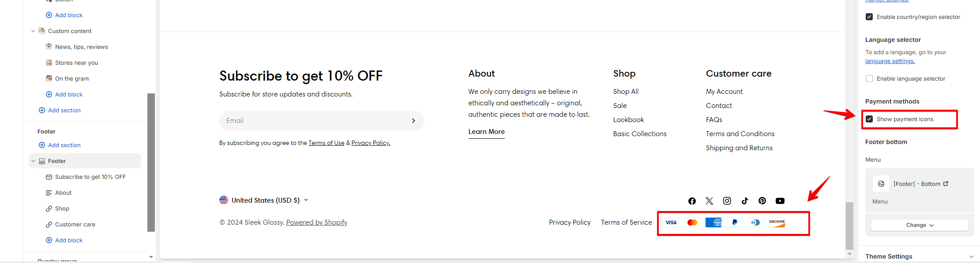Open the Contact link
Image resolution: width=980 pixels, height=263 pixels.
click(719, 106)
